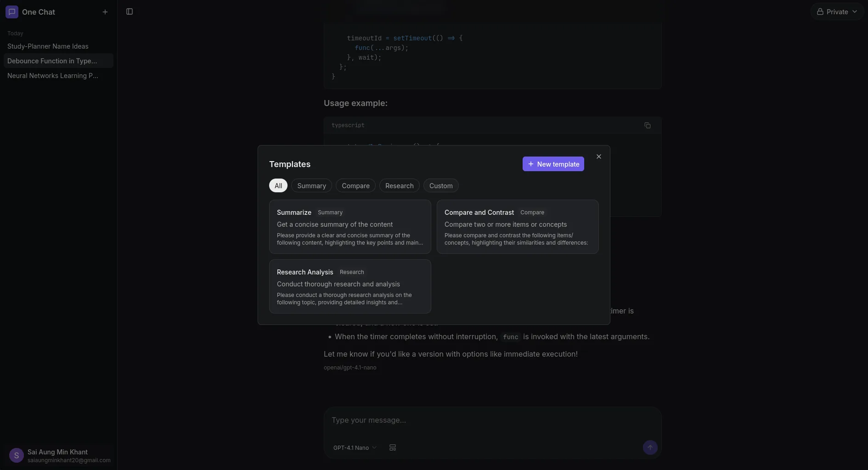868x470 pixels.
Task: Click the Templates dialog title
Action: (x=290, y=164)
